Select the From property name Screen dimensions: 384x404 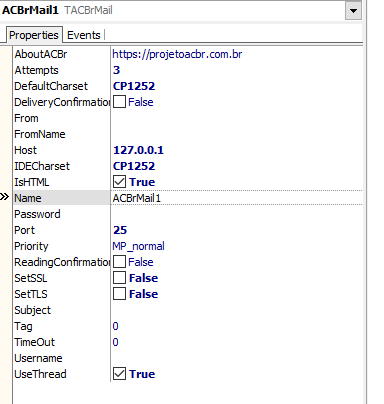coord(26,118)
